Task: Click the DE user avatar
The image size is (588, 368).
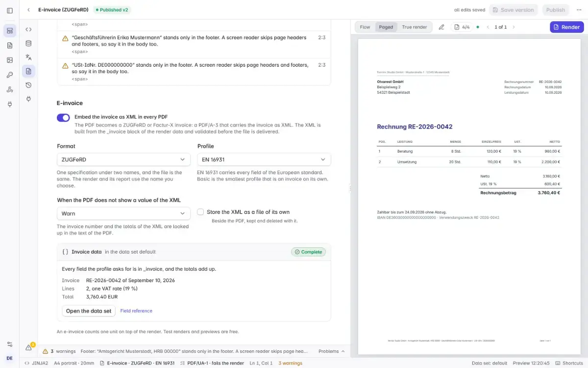Action: pos(10,358)
